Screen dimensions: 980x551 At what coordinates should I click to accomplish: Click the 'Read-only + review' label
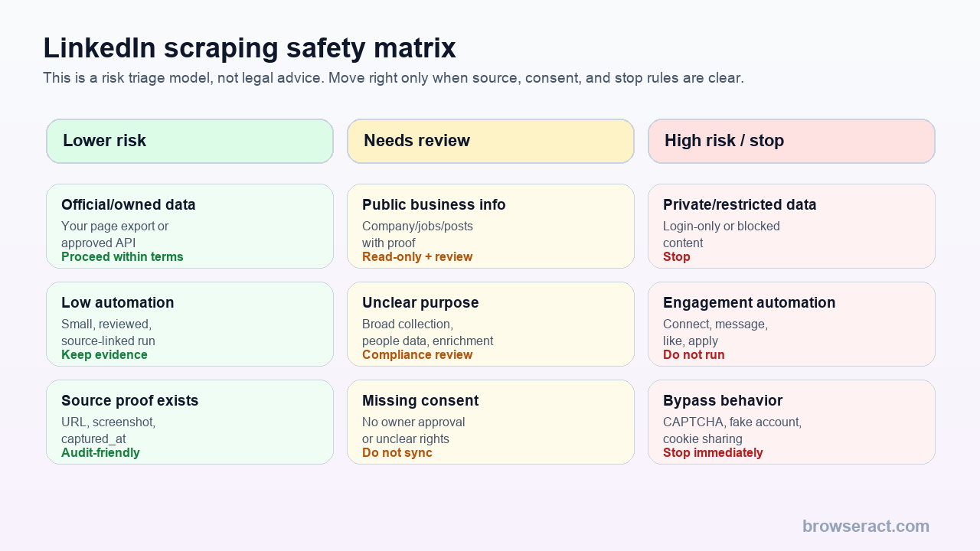click(417, 257)
